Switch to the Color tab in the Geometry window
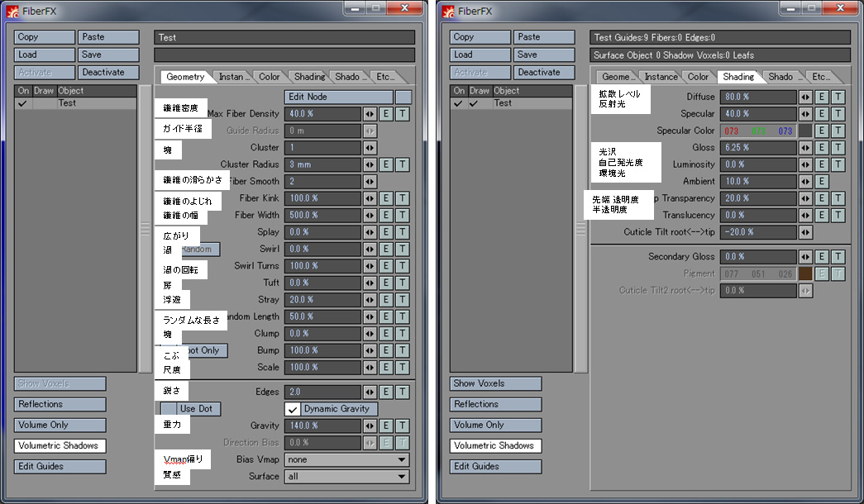The height and width of the screenshot is (504, 864). coord(270,77)
